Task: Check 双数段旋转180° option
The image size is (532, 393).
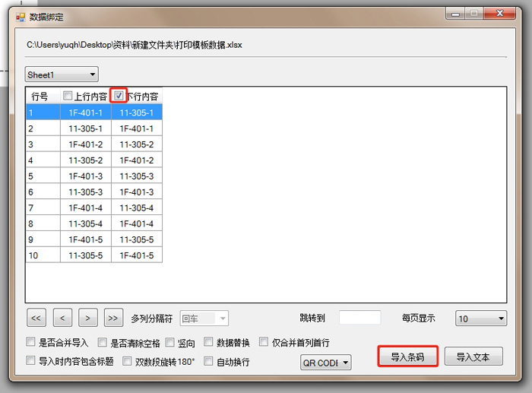Action: tap(127, 361)
